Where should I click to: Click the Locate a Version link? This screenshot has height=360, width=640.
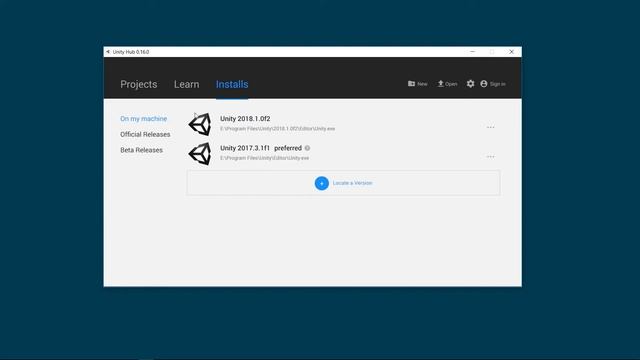(353, 183)
